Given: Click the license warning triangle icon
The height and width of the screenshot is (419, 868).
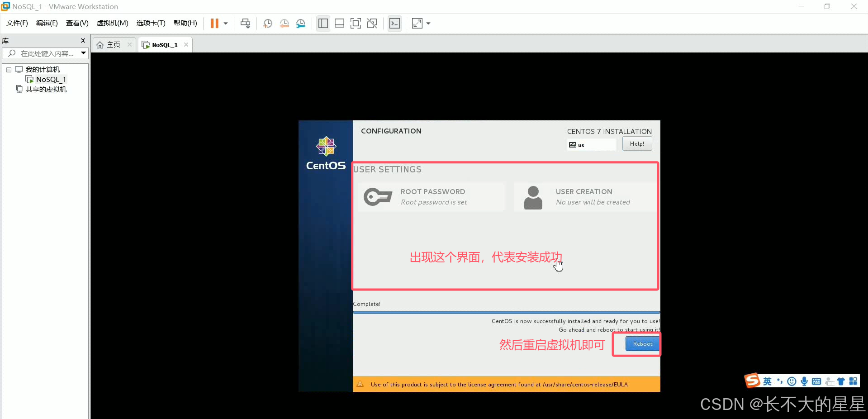Looking at the screenshot, I should 360,384.
